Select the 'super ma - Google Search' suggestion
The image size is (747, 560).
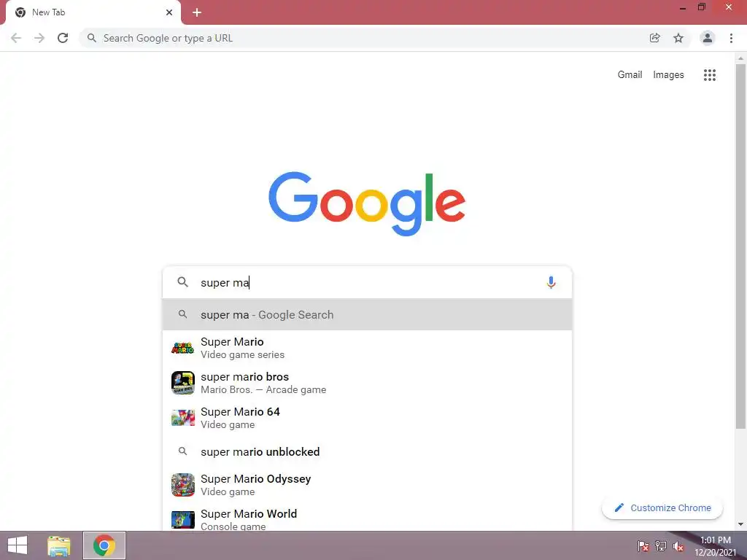click(368, 315)
